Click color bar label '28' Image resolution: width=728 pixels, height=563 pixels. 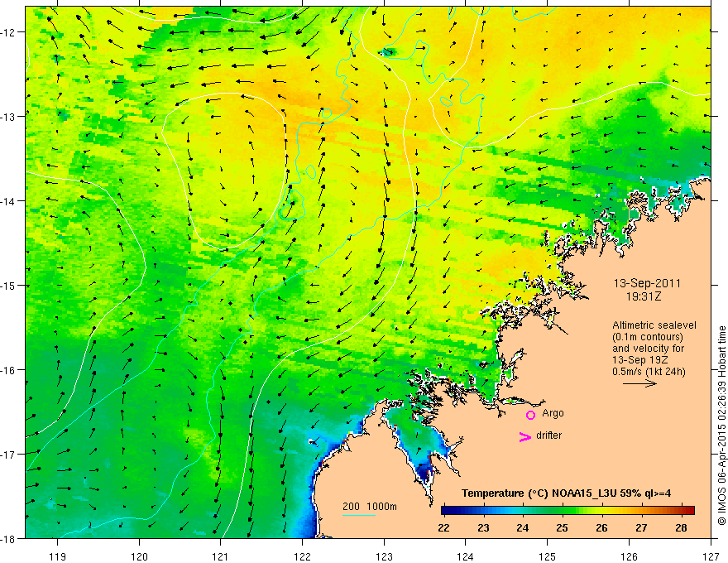681,528
